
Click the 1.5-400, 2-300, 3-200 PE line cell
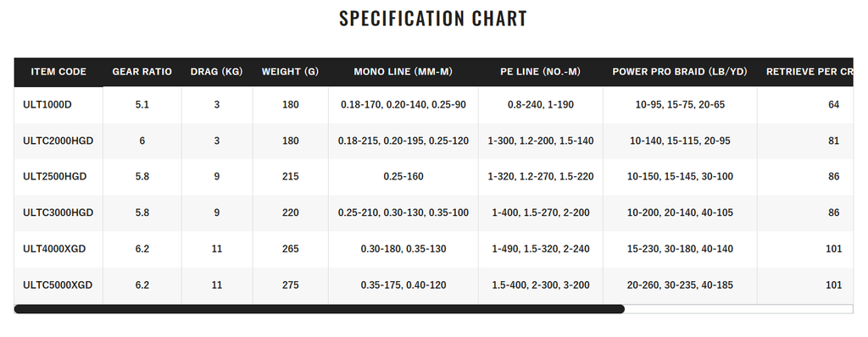tap(540, 285)
